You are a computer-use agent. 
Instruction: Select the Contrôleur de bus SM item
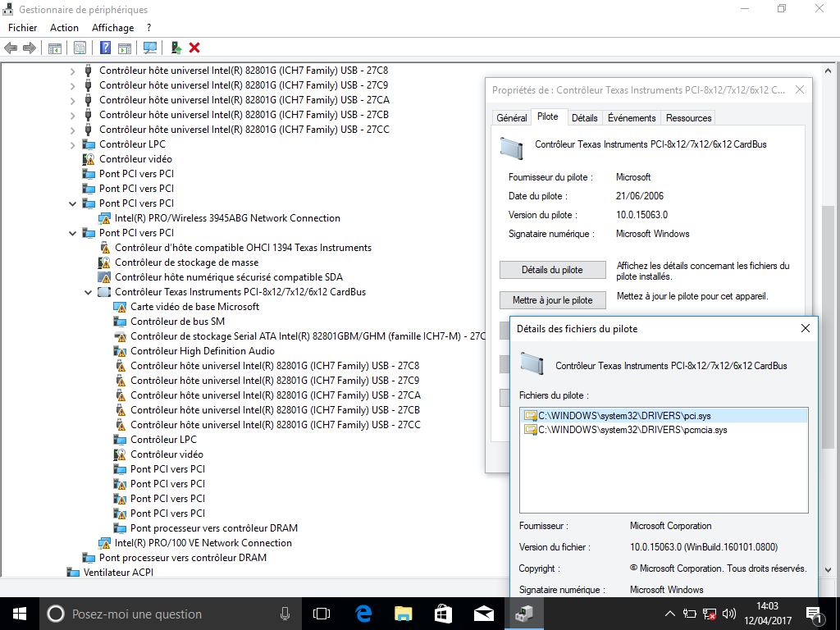click(177, 322)
